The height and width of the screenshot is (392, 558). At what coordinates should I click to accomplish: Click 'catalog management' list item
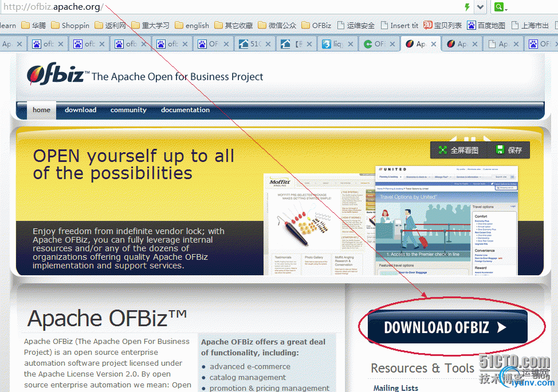tap(247, 378)
